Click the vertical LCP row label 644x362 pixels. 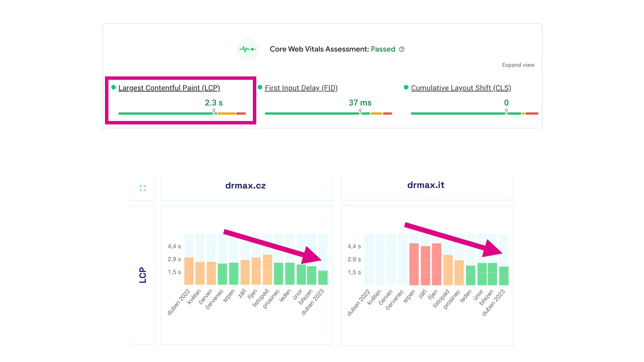143,275
